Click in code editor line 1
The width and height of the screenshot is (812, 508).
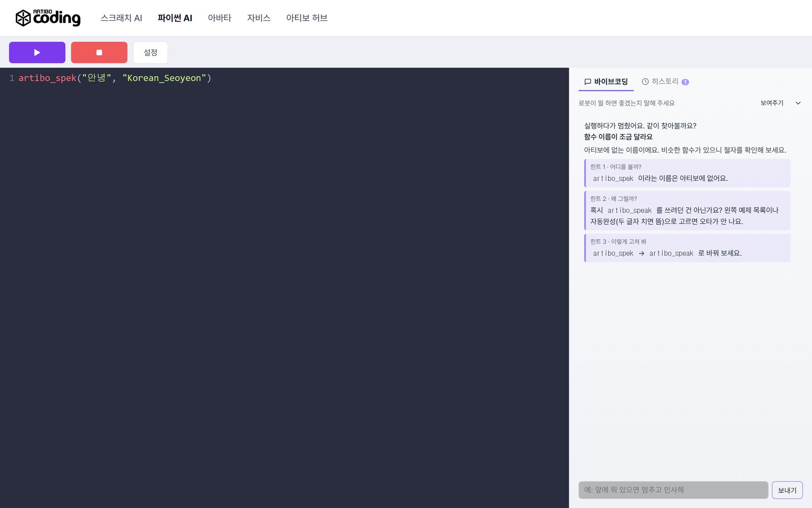click(x=284, y=78)
